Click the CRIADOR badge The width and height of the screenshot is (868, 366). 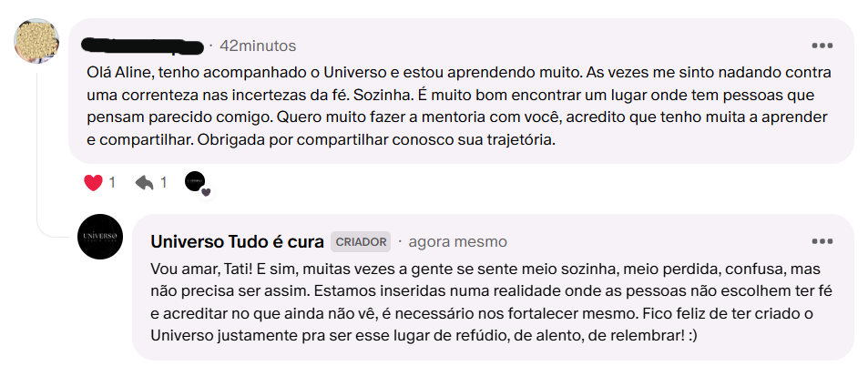pos(361,242)
